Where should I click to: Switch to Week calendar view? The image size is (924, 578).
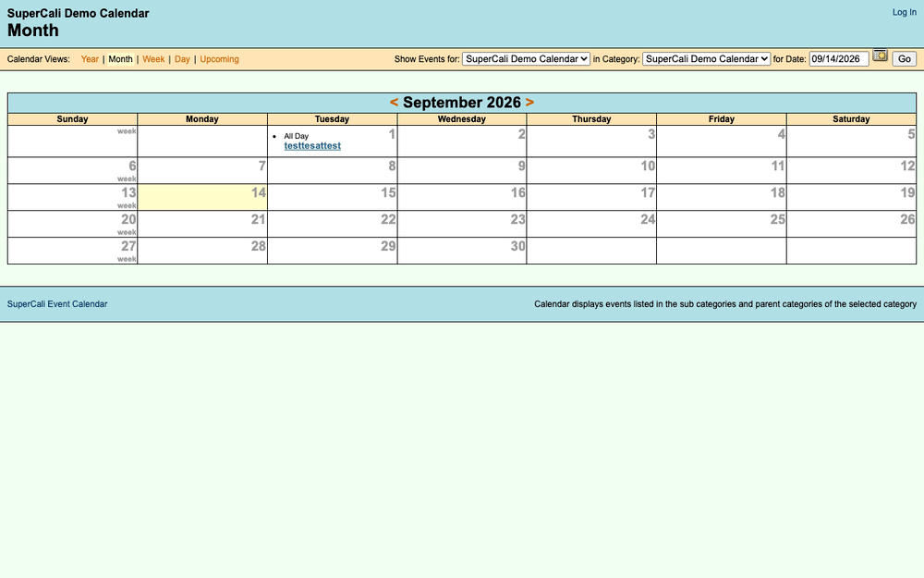tap(153, 59)
